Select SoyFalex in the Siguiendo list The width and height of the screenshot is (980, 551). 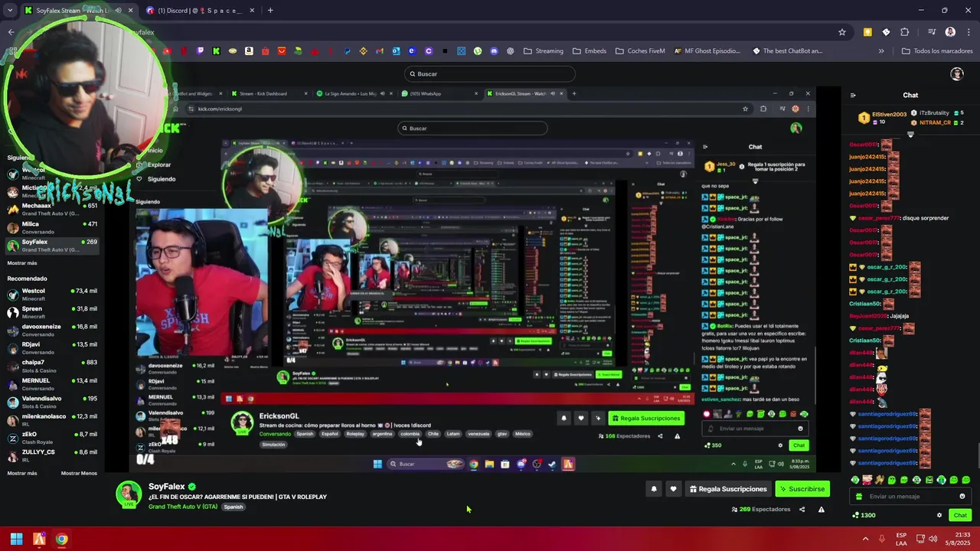click(52, 246)
